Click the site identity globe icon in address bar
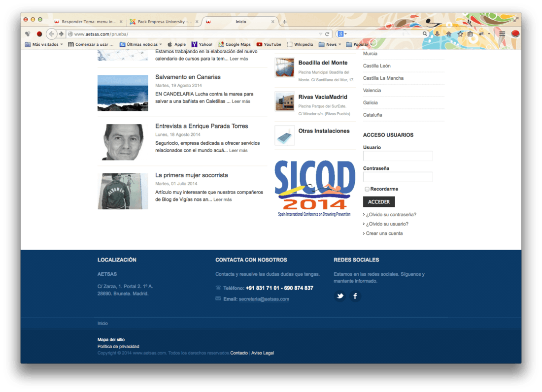The image size is (542, 392). click(70, 34)
